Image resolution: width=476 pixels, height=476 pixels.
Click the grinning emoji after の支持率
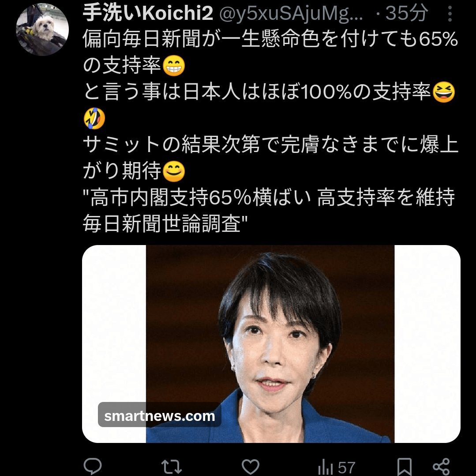174,66
